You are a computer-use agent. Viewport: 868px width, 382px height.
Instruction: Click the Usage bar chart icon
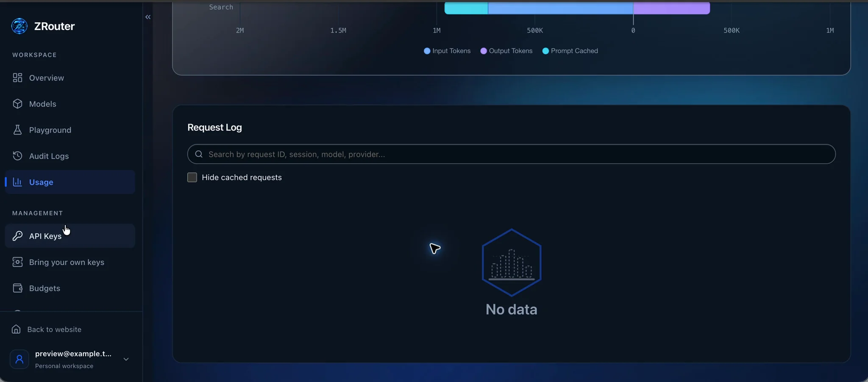17,182
